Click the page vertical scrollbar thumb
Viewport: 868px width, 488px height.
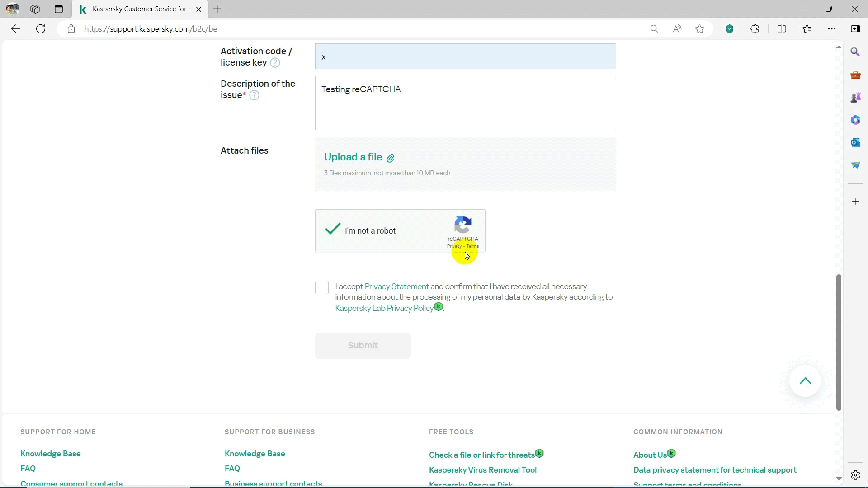pos(838,342)
